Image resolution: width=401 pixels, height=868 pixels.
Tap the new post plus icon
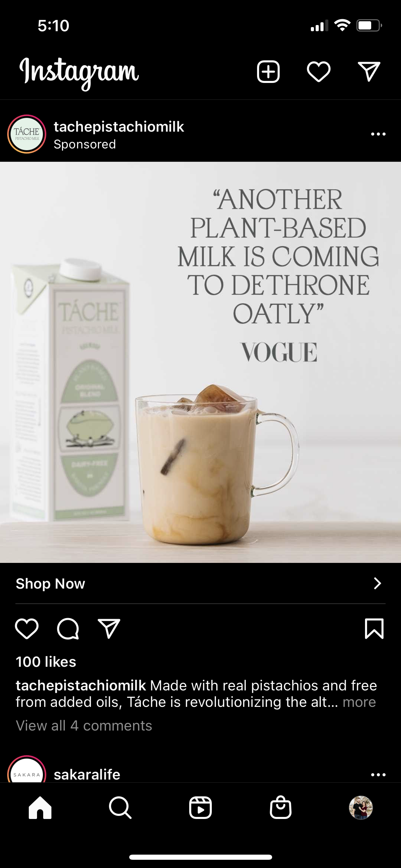click(x=268, y=72)
